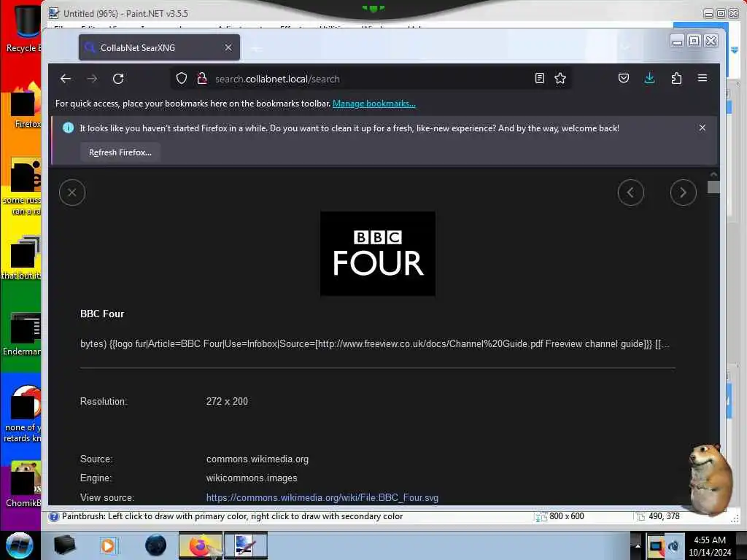Viewport: 747px width, 560px height.
Task: Reload the page in Firefox
Action: coord(118,79)
